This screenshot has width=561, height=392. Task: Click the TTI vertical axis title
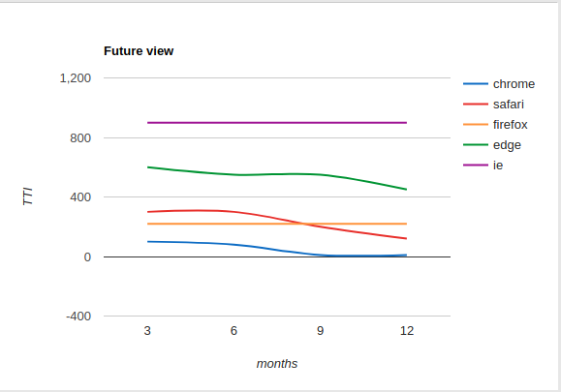point(28,196)
